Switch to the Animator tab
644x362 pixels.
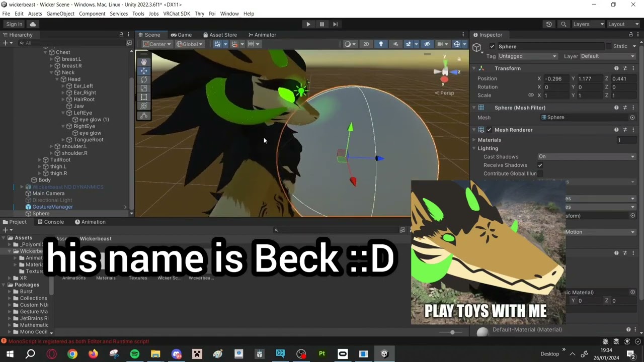click(x=262, y=35)
